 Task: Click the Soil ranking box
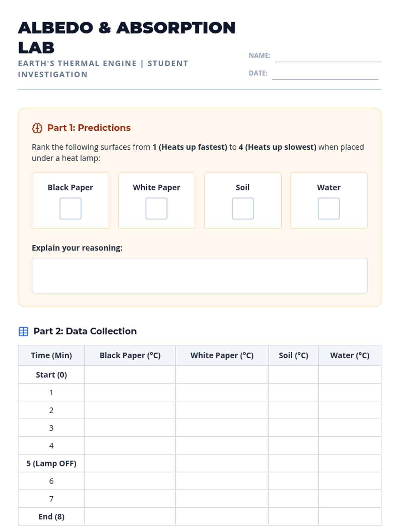243,208
